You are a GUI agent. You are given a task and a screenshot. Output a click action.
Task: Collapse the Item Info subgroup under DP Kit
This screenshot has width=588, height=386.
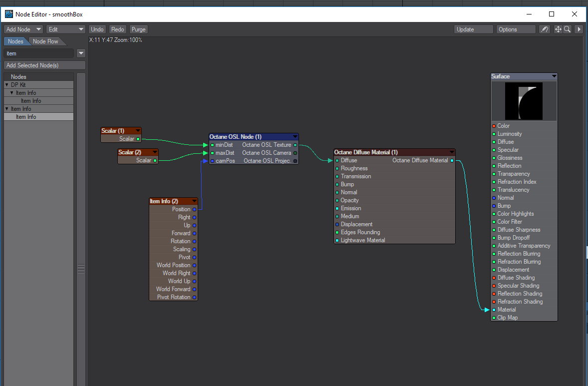point(11,93)
